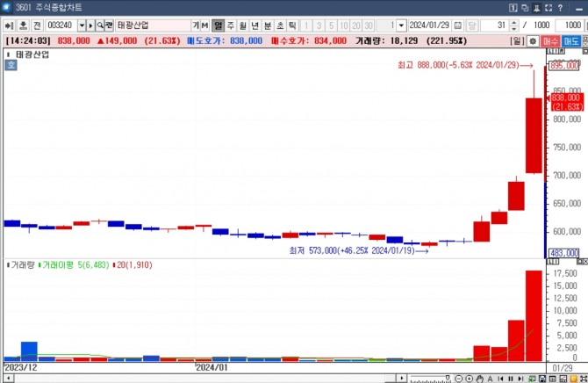The width and height of the screenshot is (588, 383).
Task: Click the 전 button beside stock code
Action: 37,25
